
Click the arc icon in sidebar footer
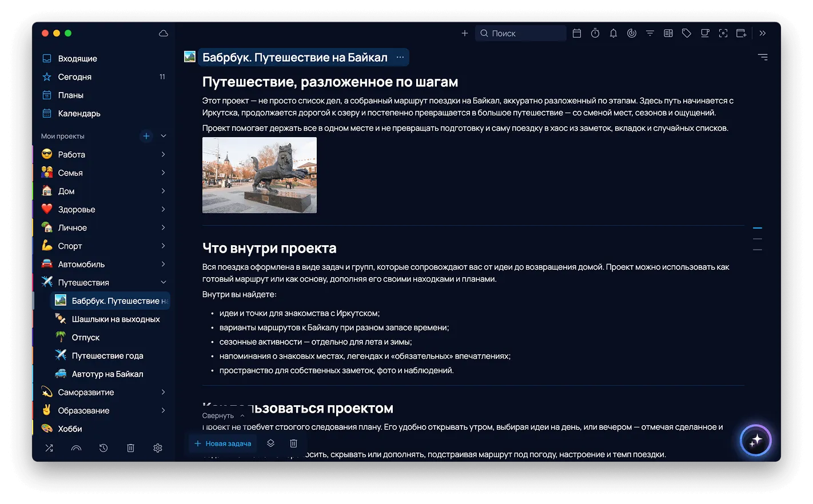coord(76,448)
